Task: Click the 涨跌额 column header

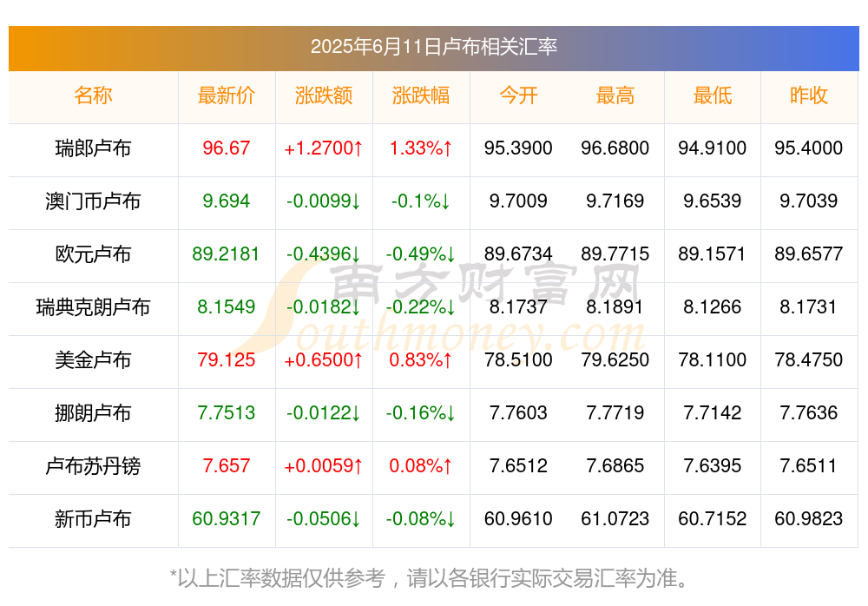Action: point(323,96)
